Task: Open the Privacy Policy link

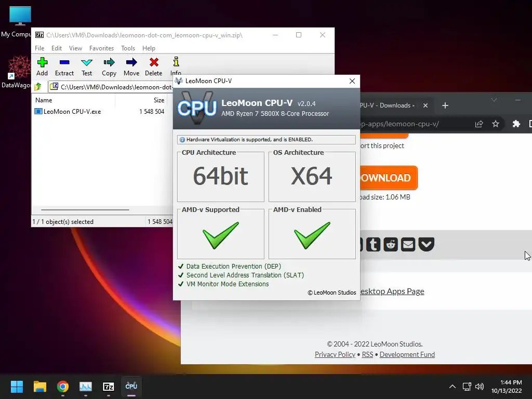Action: point(335,354)
